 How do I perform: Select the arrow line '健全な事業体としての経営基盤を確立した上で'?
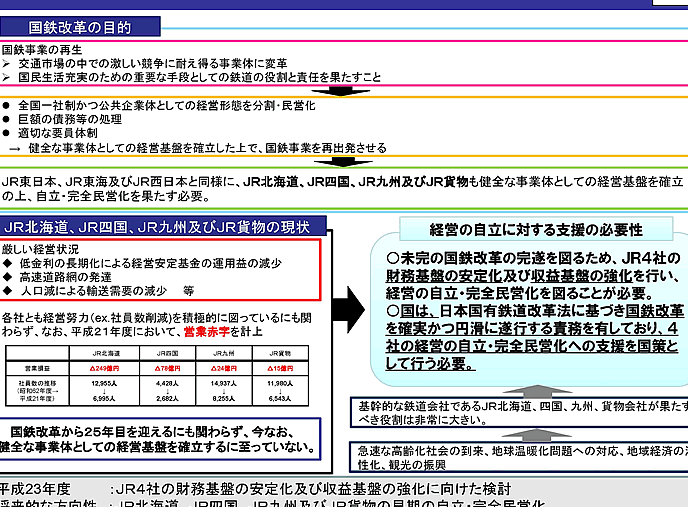tap(208, 148)
